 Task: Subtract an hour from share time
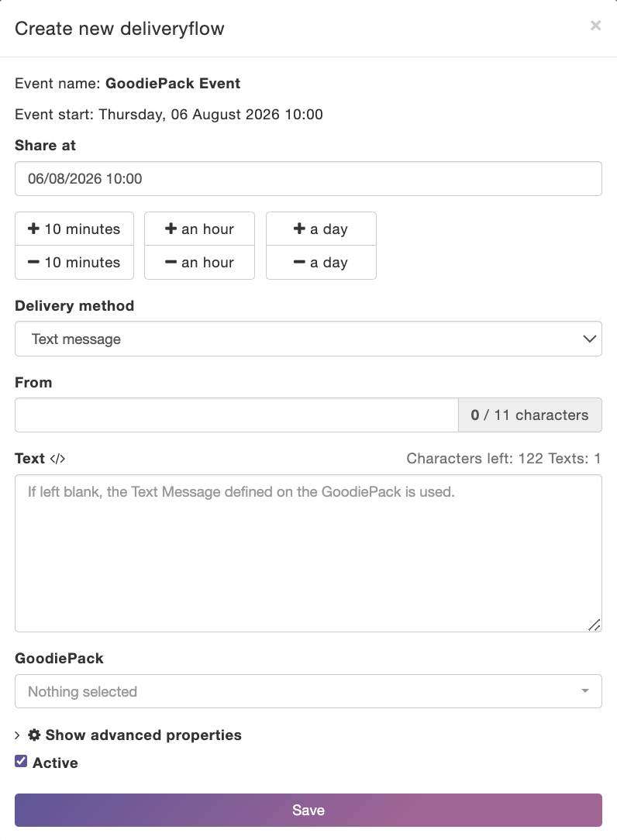pyautogui.click(x=199, y=263)
